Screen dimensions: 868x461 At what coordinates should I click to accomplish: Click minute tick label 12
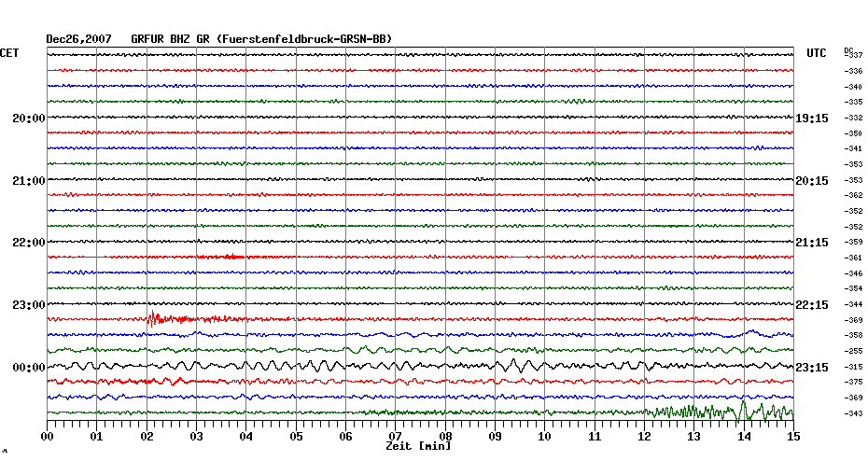[x=644, y=437]
